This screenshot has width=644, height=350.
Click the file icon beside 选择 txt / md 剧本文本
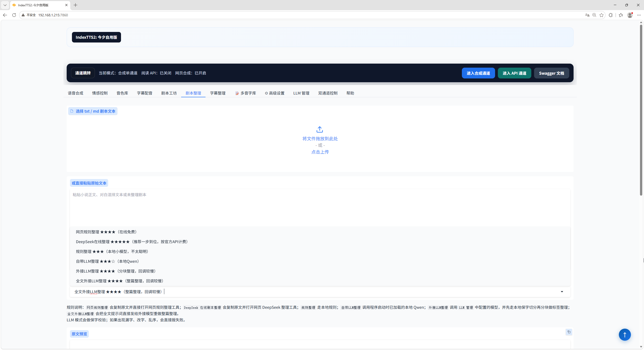(72, 111)
